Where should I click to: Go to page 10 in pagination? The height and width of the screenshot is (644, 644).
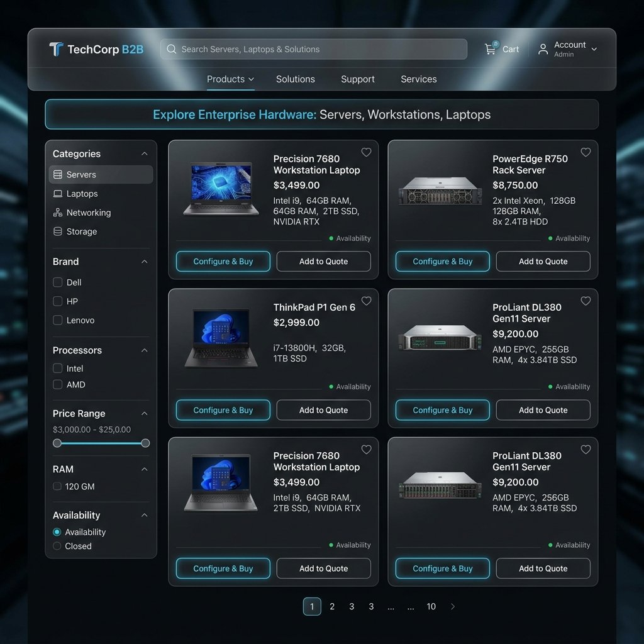point(431,606)
